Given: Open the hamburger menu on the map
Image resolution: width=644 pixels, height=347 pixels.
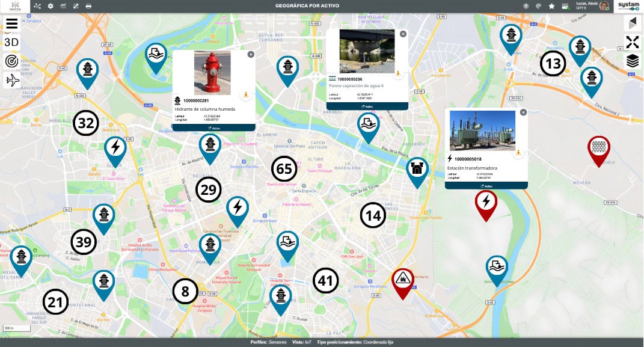Looking at the screenshot, I should (12, 24).
